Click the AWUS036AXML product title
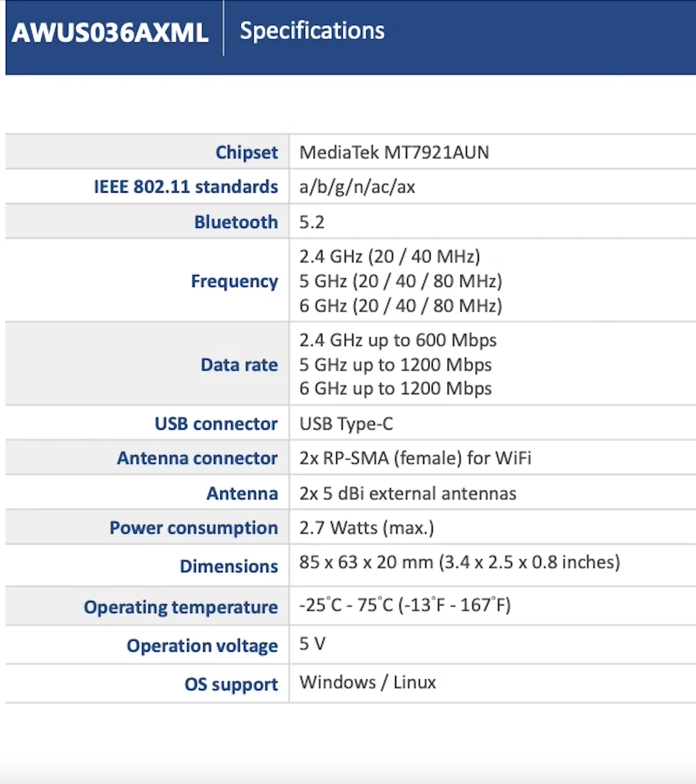Screen dimensions: 696x784 [x=110, y=33]
